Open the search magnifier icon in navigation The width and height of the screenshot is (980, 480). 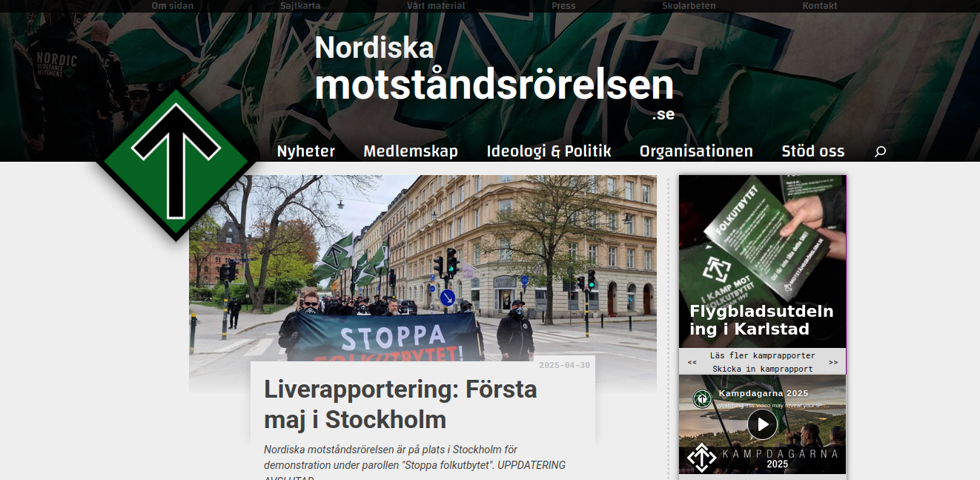coord(880,151)
